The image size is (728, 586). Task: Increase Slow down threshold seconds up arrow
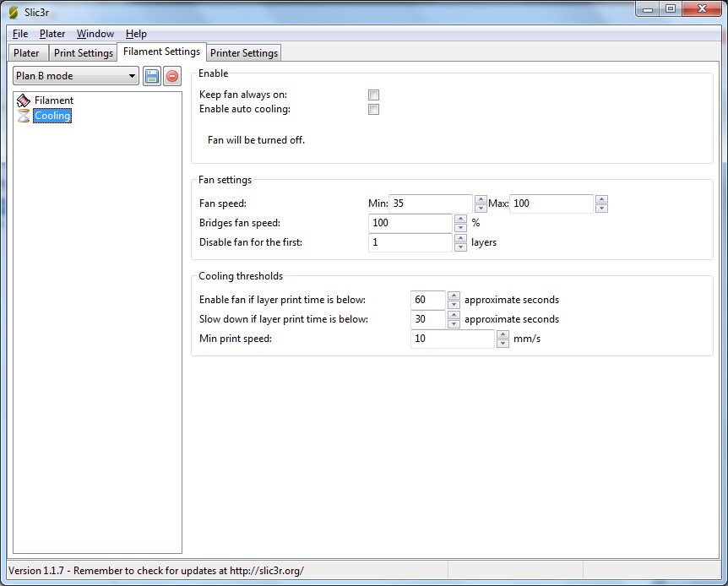(454, 315)
